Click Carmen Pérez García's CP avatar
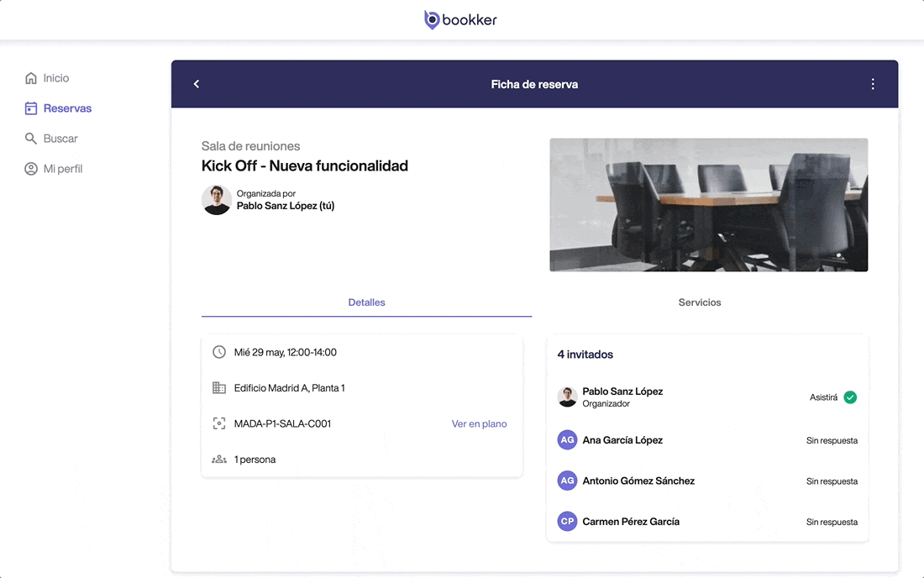 568,522
